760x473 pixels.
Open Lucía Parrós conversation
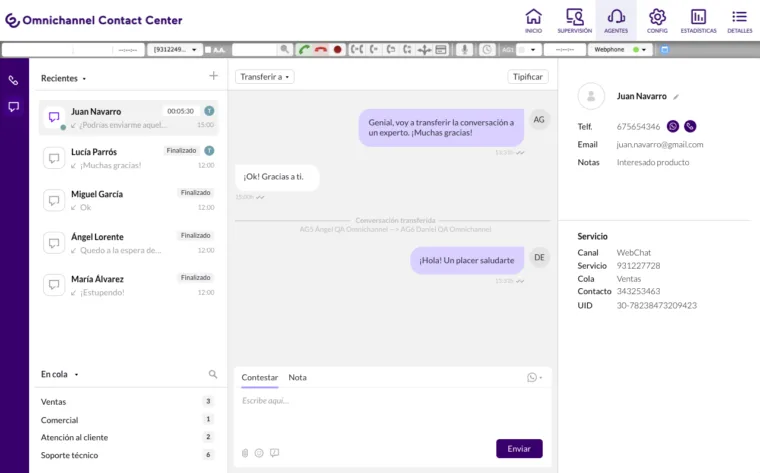coord(128,158)
